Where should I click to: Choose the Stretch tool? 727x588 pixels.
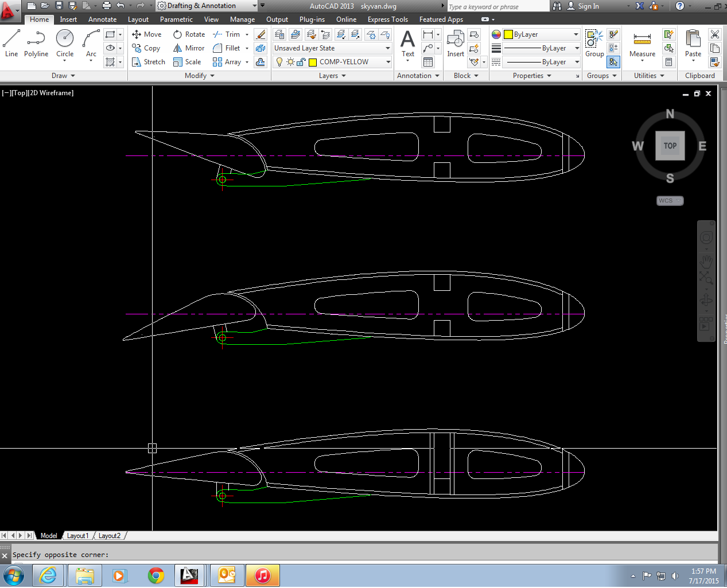[148, 62]
